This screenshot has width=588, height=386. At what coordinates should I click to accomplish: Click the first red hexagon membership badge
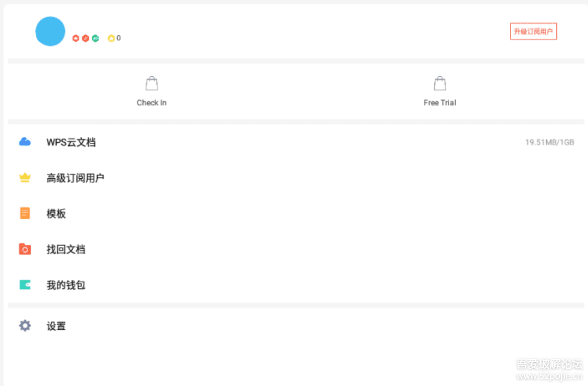[x=76, y=38]
